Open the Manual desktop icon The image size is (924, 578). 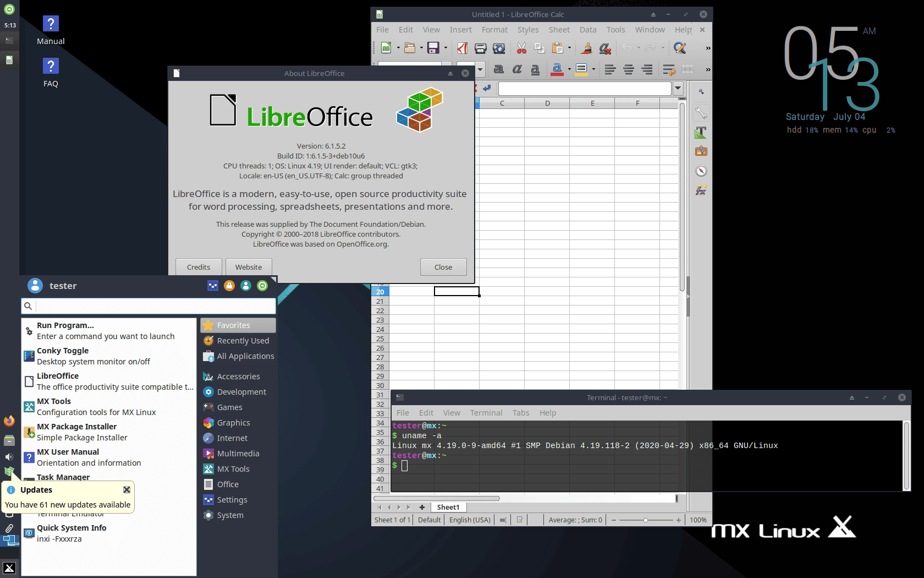tap(51, 30)
